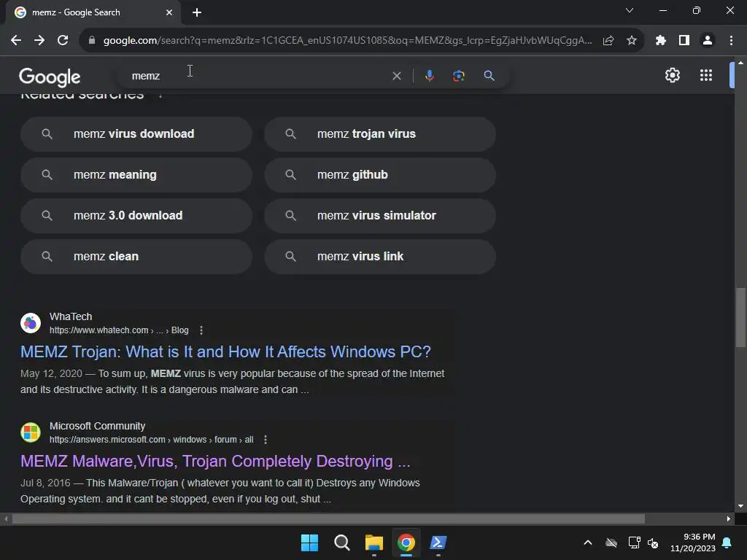This screenshot has height=560, width=747.
Task: Open the notification bell
Action: point(727,542)
